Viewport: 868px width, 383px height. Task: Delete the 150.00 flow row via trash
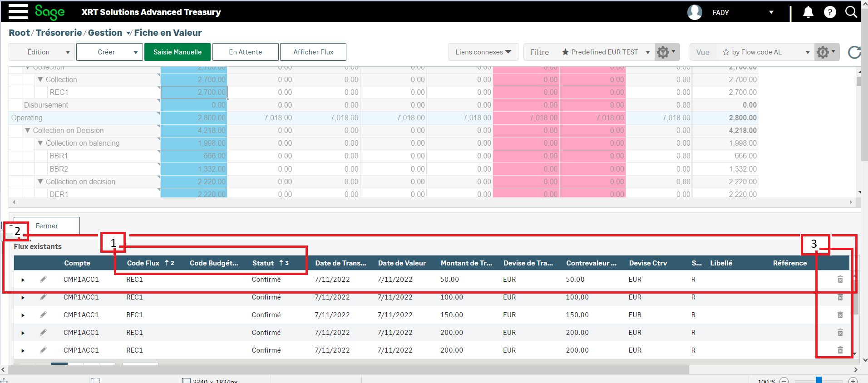point(840,315)
